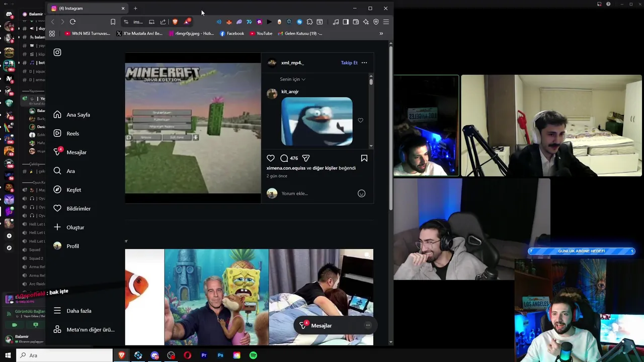
Task: Open Windows Start menu
Action: tap(8, 355)
